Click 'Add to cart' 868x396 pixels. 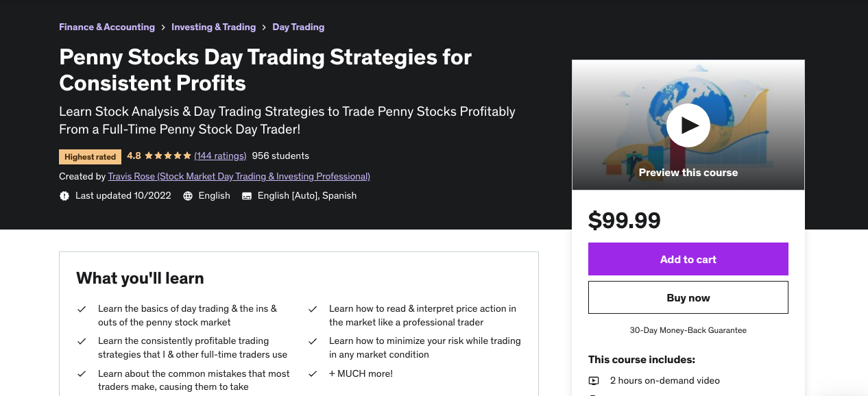688,259
